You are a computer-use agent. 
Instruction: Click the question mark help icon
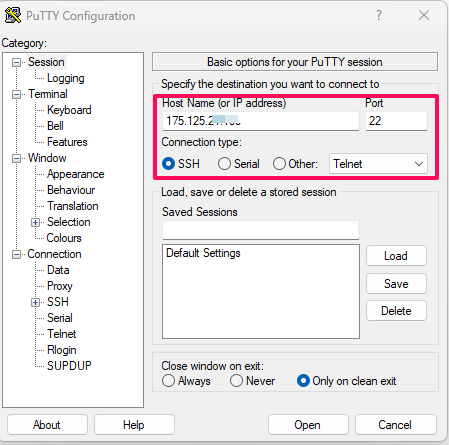pos(379,15)
